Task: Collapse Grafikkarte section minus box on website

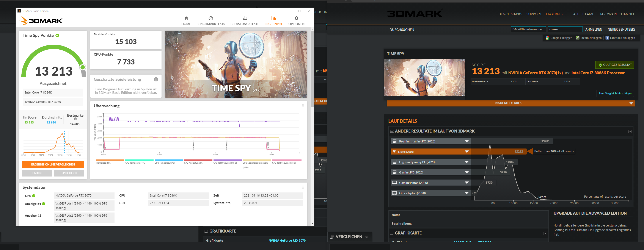Action: point(545,234)
